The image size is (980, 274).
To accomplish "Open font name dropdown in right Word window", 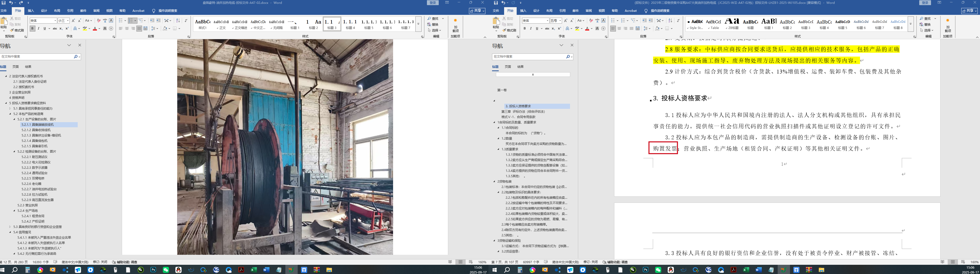I will (x=547, y=20).
